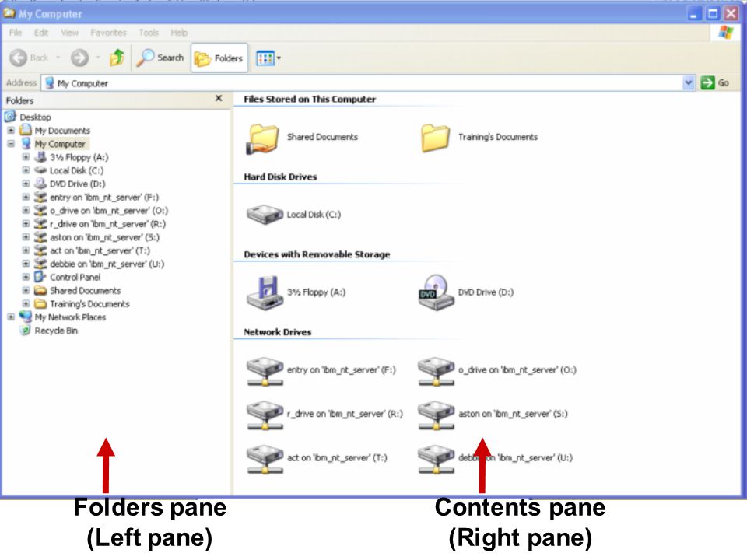Click DVD Drive (D:) icon in tree
The height and width of the screenshot is (560, 747).
[41, 184]
